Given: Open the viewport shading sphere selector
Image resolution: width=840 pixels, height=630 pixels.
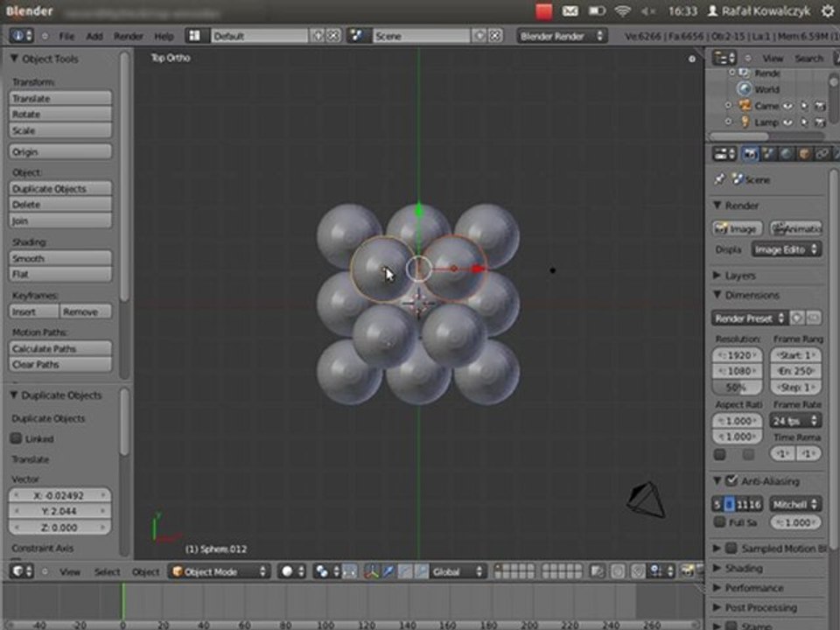Looking at the screenshot, I should (292, 571).
